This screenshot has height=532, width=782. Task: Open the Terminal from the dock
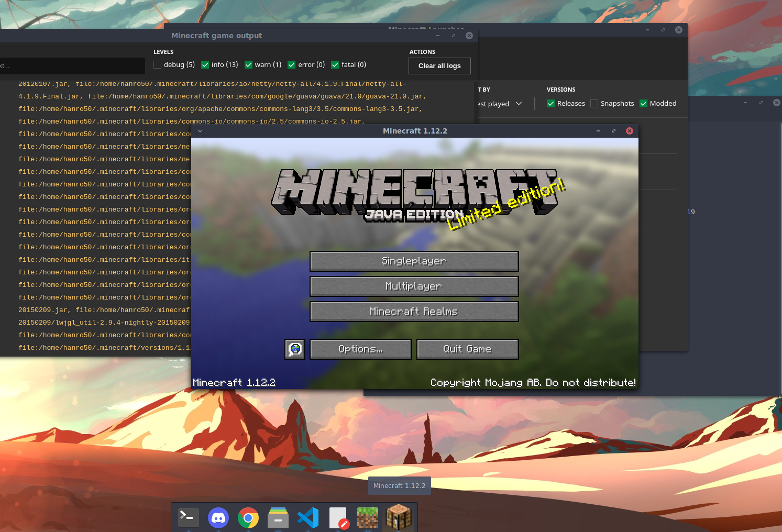coord(189,517)
